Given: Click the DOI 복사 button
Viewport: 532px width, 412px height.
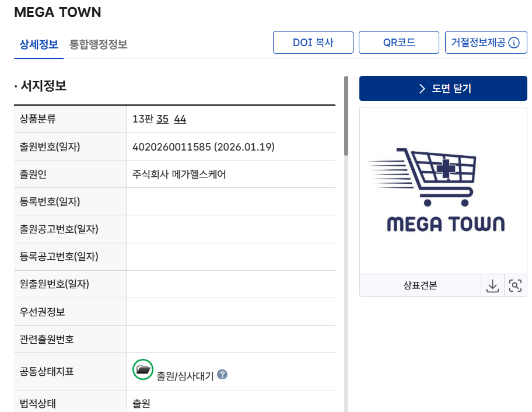Looking at the screenshot, I should coord(313,43).
